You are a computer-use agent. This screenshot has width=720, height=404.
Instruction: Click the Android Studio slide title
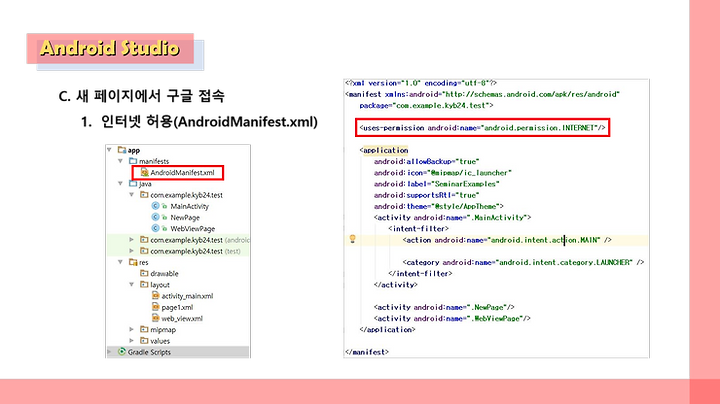point(110,48)
